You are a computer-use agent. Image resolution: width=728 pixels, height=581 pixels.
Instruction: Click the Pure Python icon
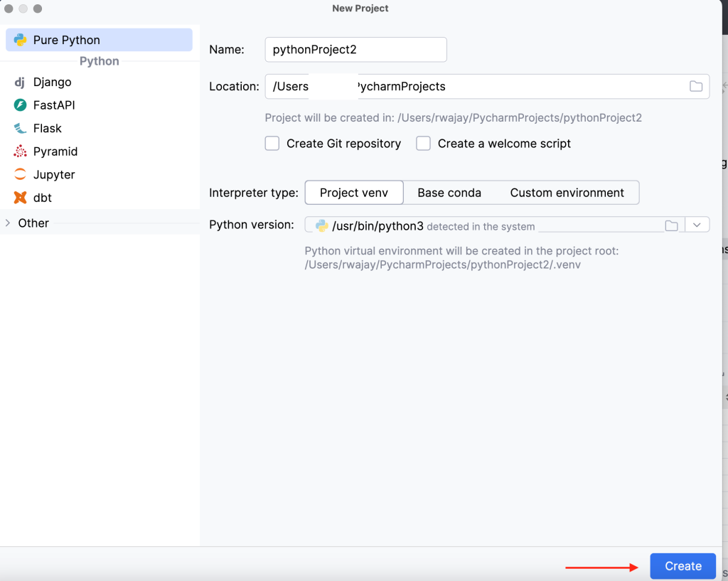[x=18, y=39]
